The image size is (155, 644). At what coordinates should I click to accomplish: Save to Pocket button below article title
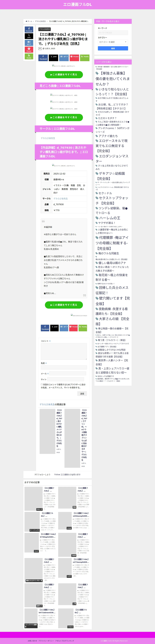pyautogui.click(x=74, y=58)
